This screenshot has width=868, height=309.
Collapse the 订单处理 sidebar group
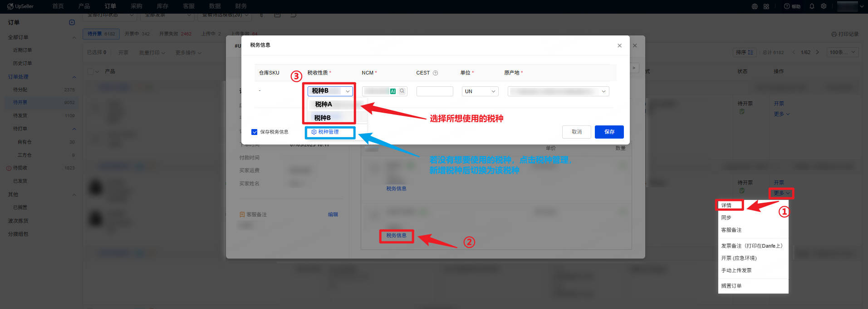pyautogui.click(x=74, y=77)
